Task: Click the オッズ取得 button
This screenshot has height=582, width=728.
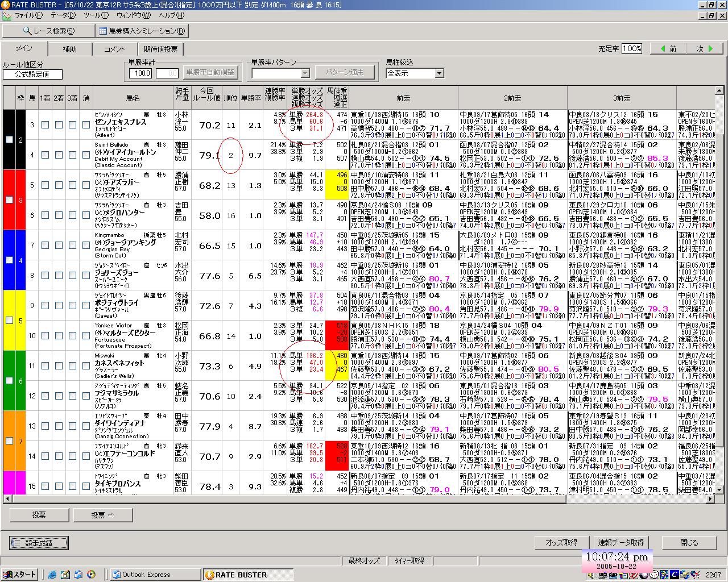Action: coord(561,542)
